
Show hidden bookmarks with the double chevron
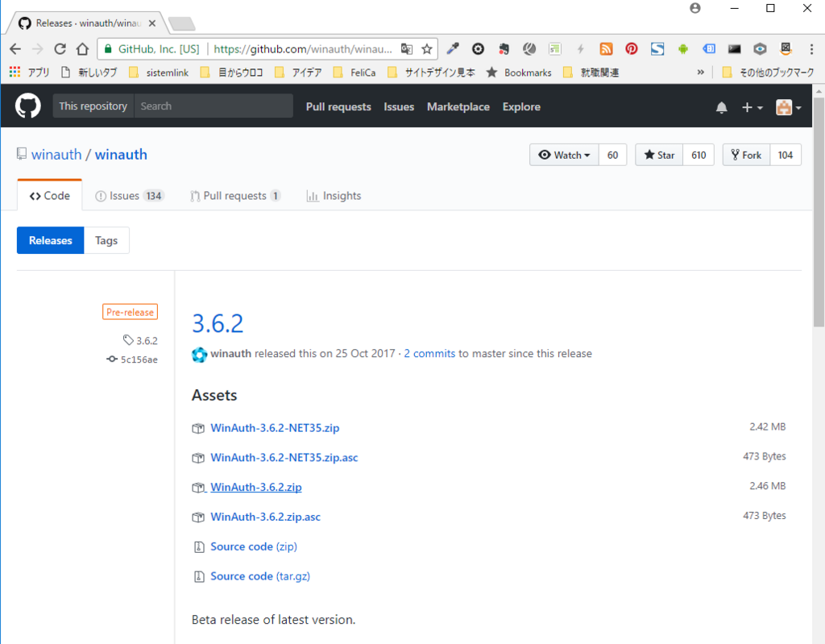click(700, 73)
